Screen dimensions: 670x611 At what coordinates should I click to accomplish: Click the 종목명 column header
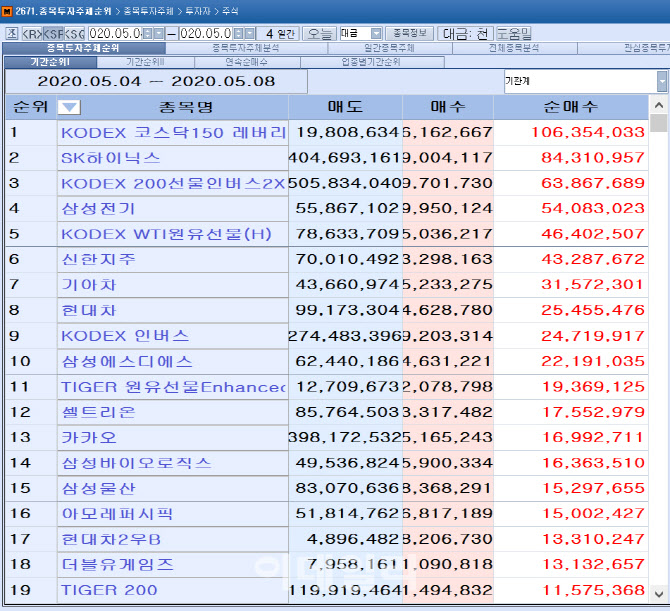click(186, 107)
